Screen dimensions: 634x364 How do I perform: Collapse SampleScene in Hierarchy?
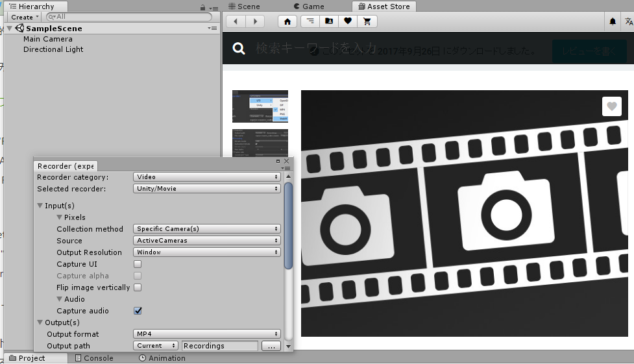point(10,29)
